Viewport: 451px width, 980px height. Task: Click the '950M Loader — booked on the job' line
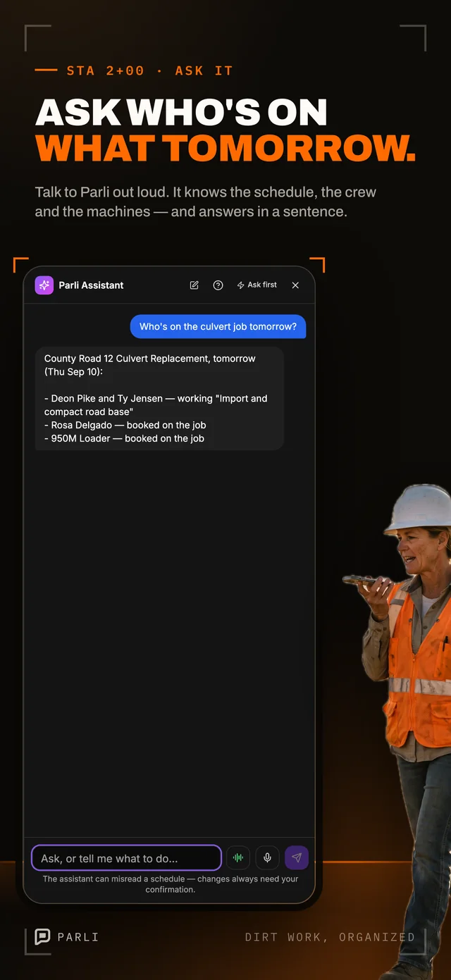(124, 438)
